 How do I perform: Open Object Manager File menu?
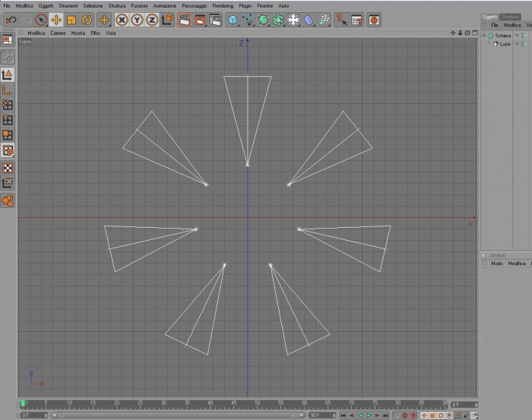tap(494, 25)
